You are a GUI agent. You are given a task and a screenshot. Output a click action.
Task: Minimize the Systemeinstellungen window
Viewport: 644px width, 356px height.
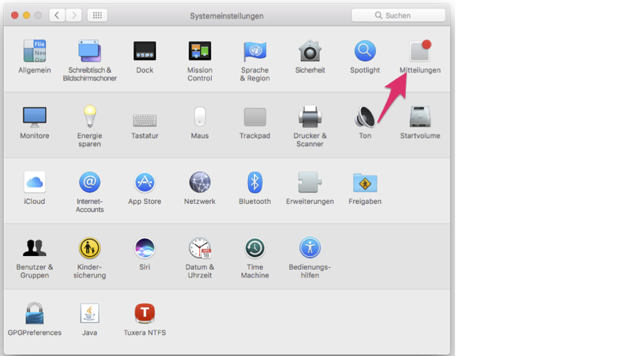tap(26, 15)
